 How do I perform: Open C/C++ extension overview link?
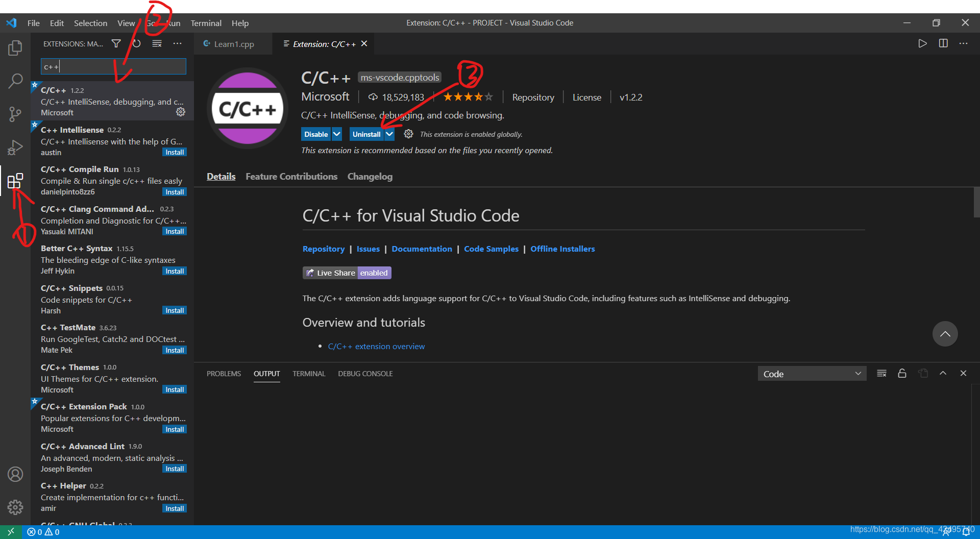(376, 346)
